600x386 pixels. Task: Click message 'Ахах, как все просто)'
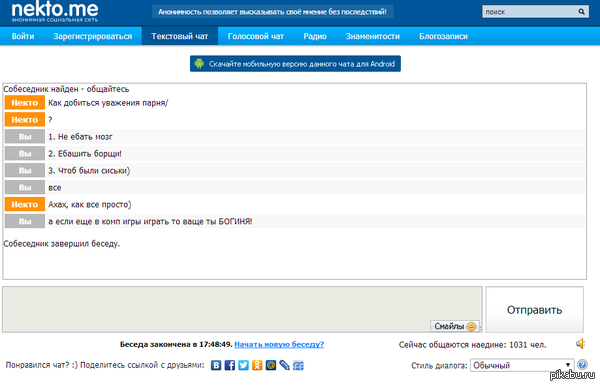pos(90,205)
